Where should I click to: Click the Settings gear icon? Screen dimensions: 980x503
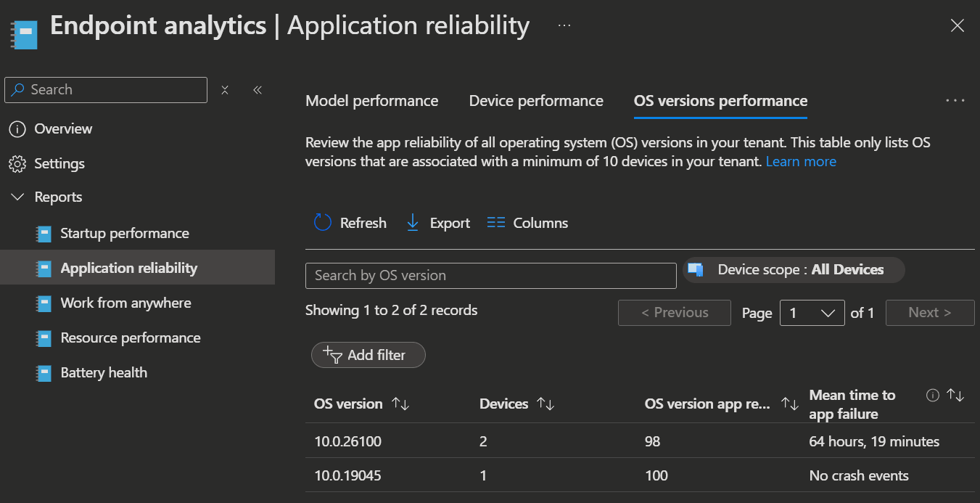tap(17, 164)
